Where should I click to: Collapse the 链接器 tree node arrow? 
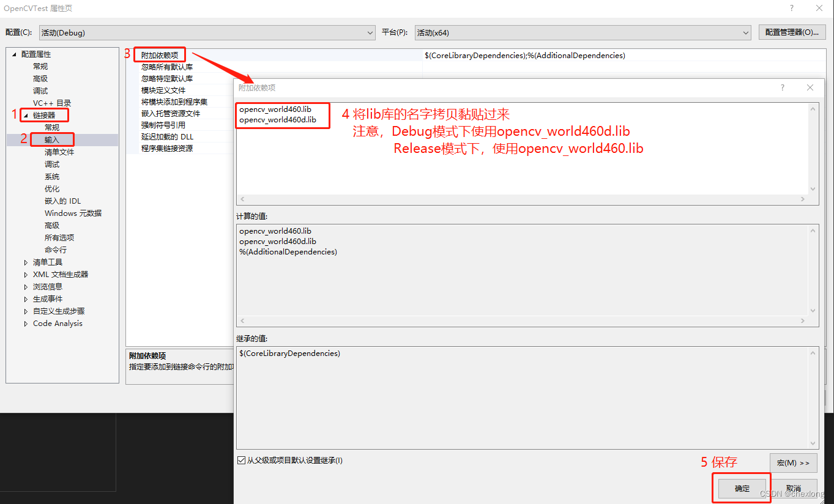pos(26,116)
